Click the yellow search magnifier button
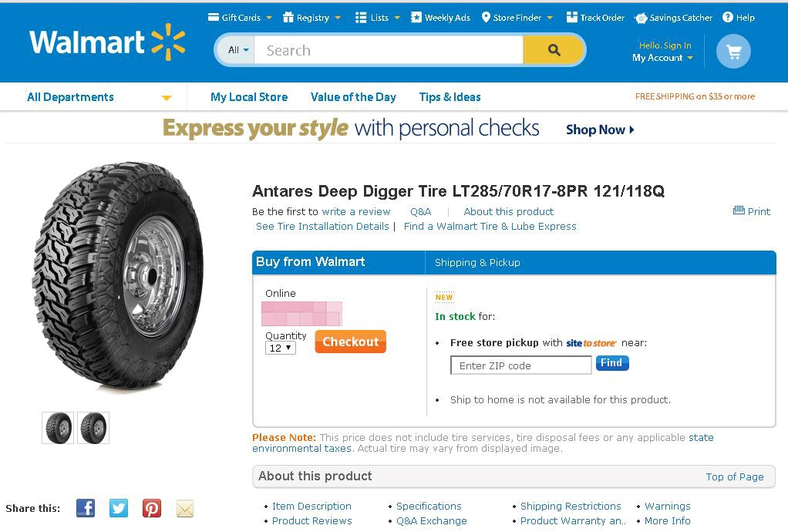 pyautogui.click(x=554, y=50)
